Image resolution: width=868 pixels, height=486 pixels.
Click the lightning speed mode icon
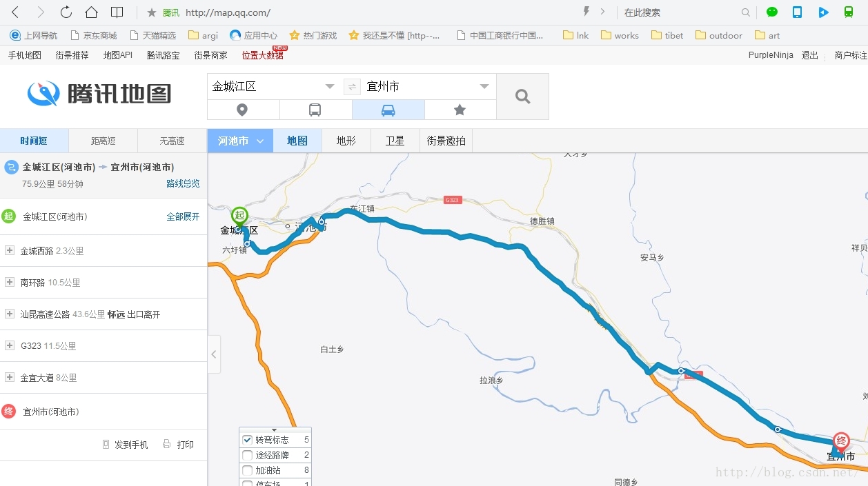(x=586, y=12)
